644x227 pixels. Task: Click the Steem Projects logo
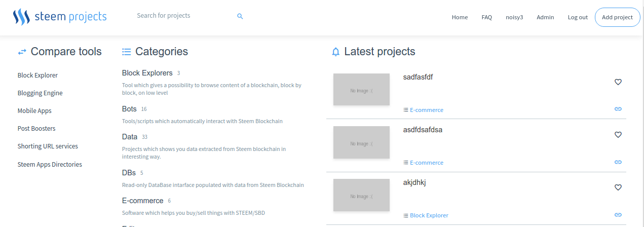click(60, 17)
